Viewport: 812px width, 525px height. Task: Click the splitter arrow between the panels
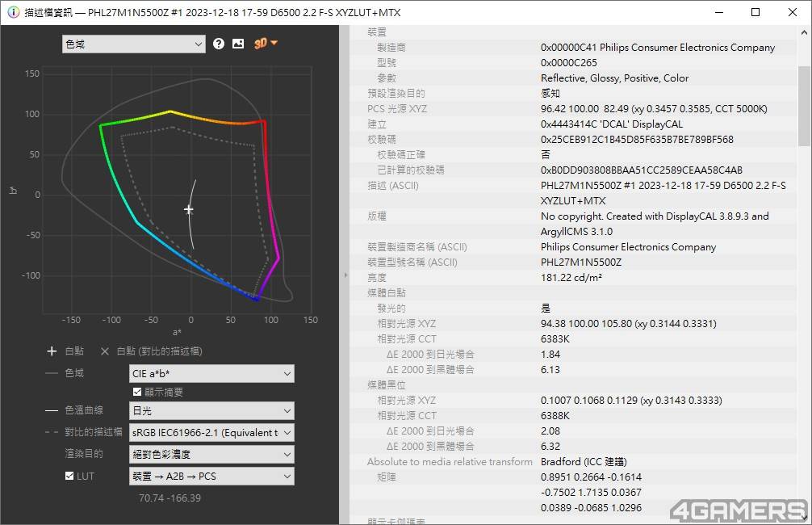tap(345, 275)
